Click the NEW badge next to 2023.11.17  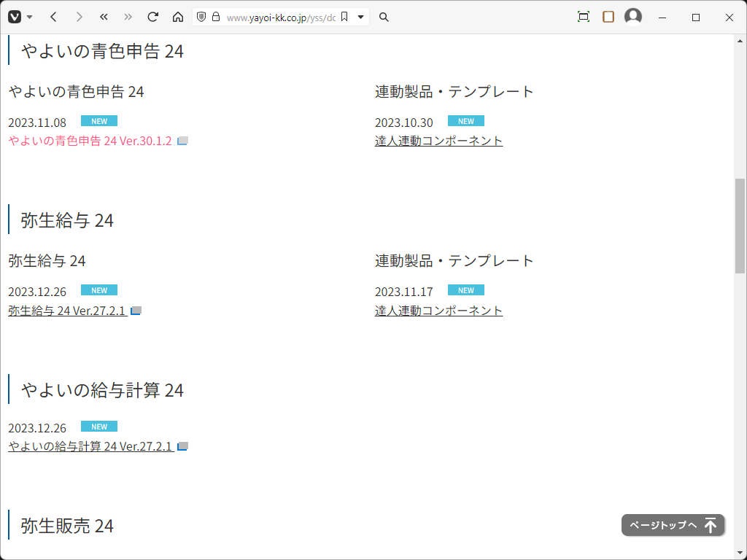click(x=466, y=290)
